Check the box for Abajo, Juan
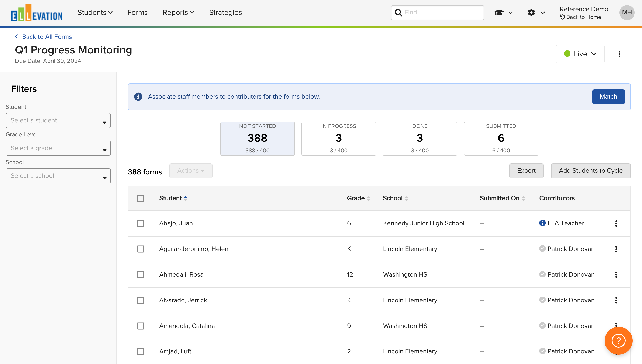The image size is (642, 364). 141,223
